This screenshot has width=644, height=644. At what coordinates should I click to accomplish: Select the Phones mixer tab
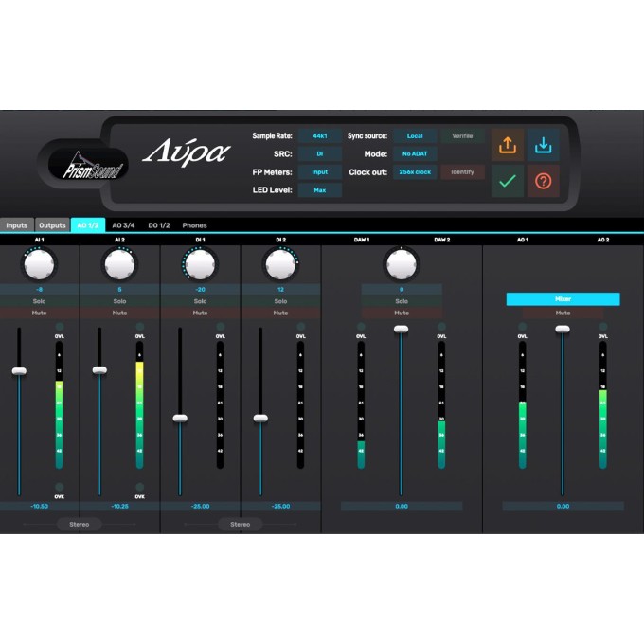click(195, 225)
